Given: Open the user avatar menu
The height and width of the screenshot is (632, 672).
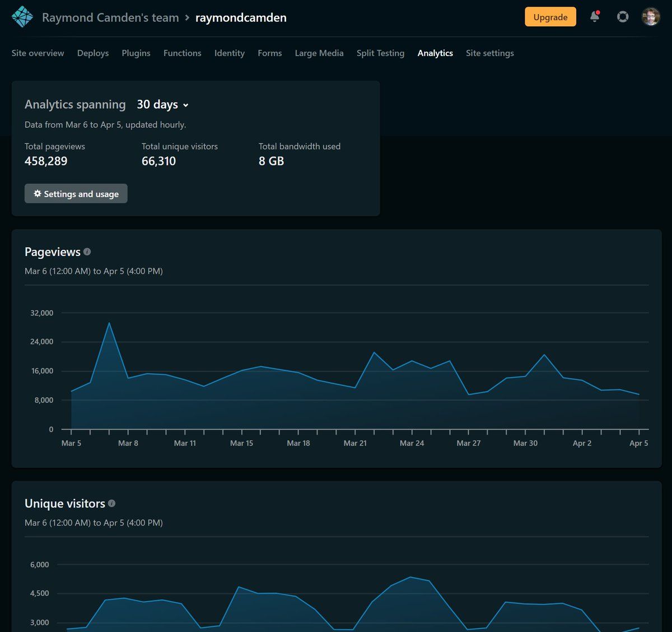Looking at the screenshot, I should pyautogui.click(x=651, y=17).
